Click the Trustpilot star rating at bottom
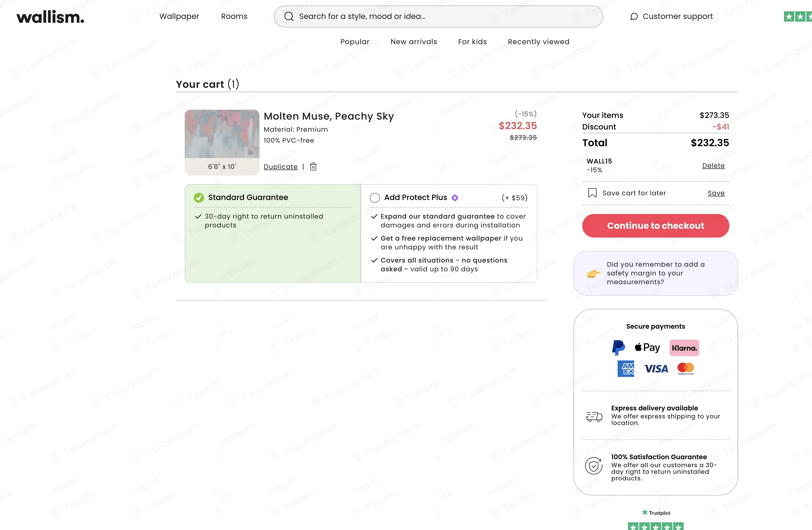The image size is (812, 530). [x=656, y=526]
